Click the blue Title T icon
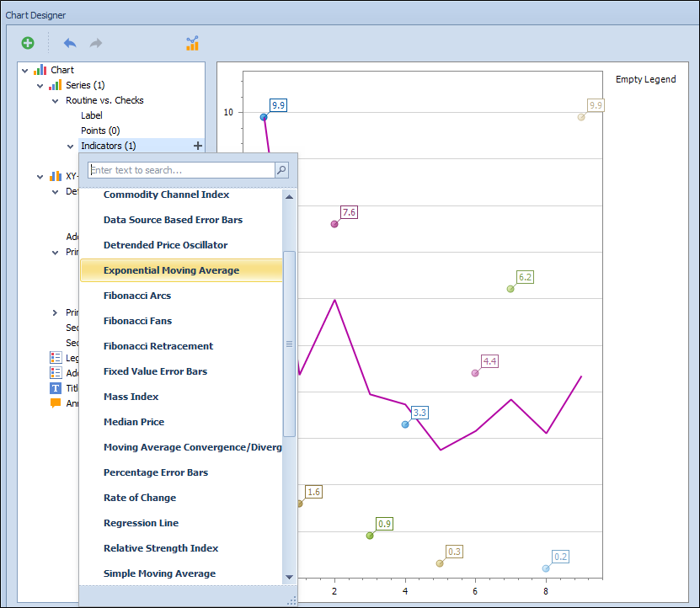The height and width of the screenshot is (608, 700). [x=56, y=388]
